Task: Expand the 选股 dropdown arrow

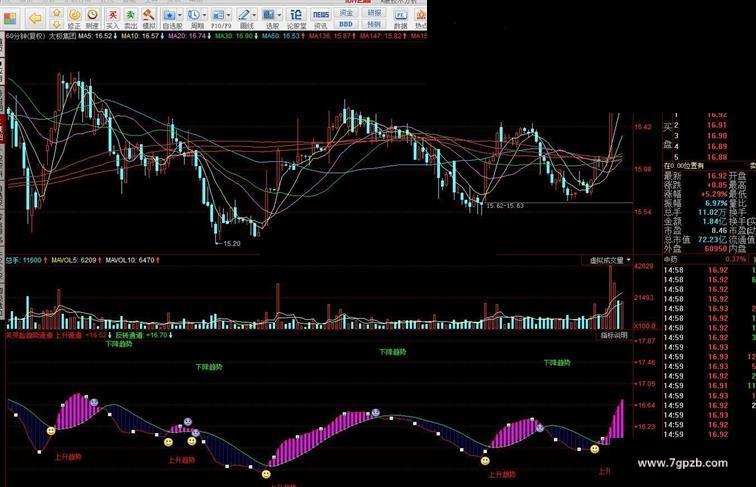Action: pos(279,15)
